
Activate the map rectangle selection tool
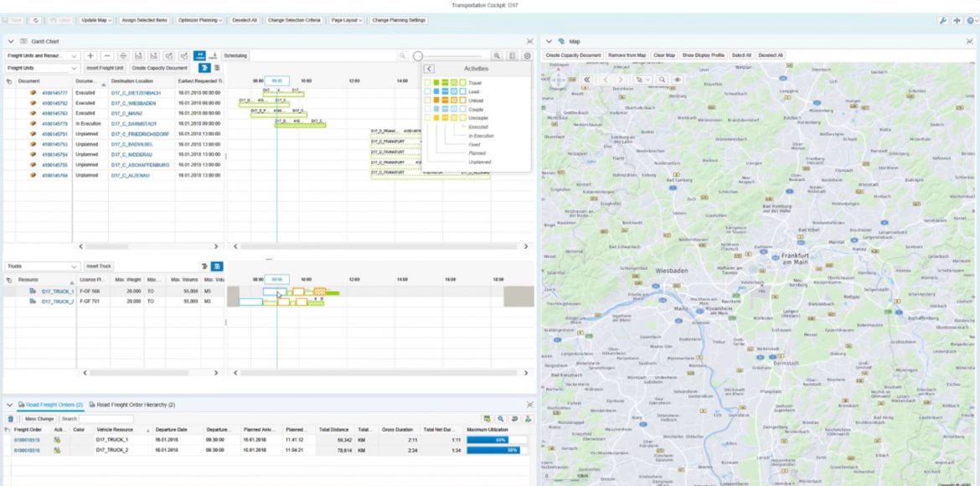coord(638,80)
